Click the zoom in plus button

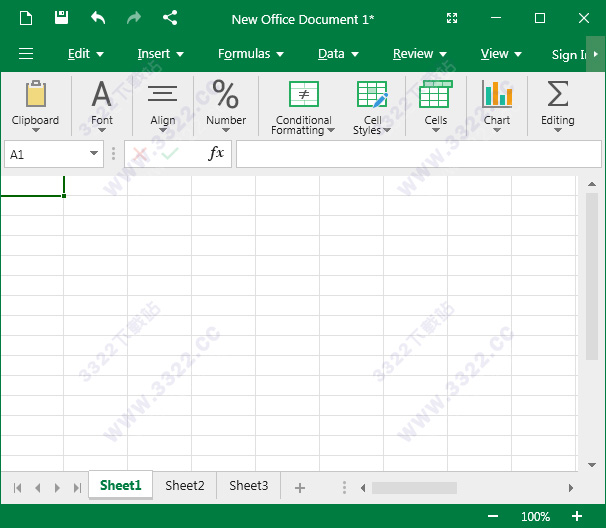click(577, 516)
